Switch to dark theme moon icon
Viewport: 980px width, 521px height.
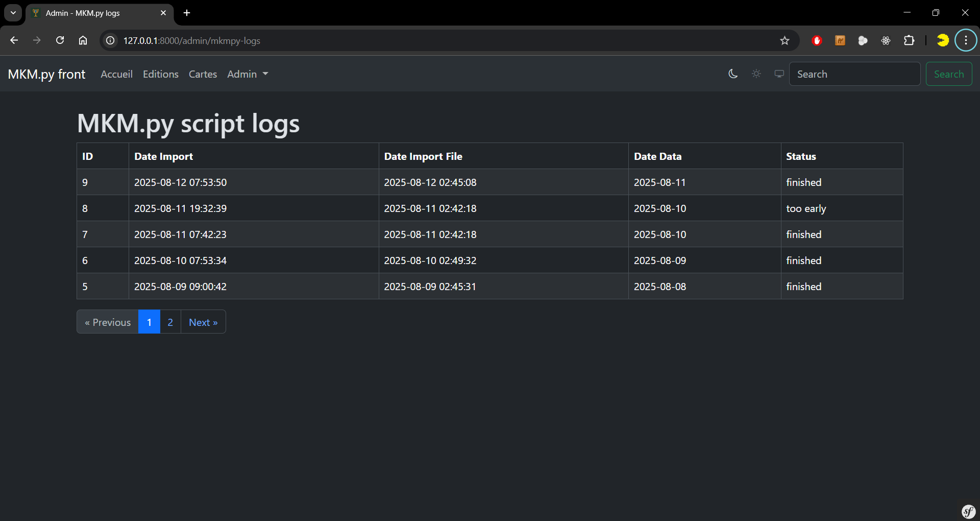click(x=733, y=74)
